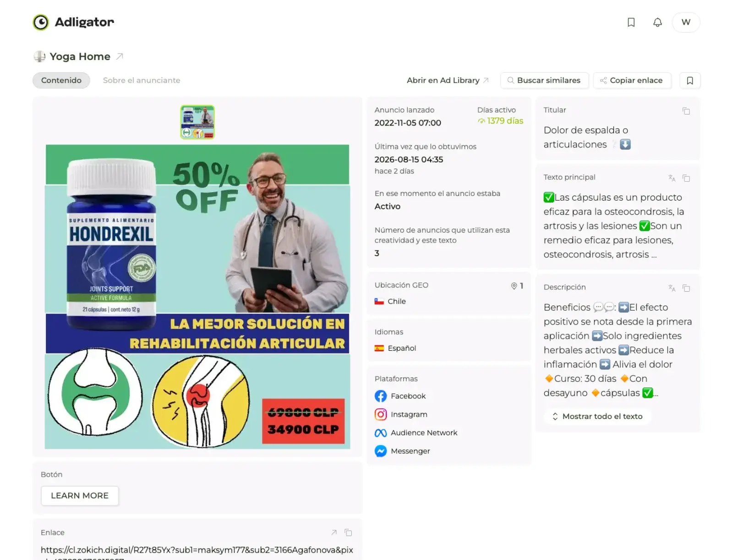
Task: Click the Yoga Home advertiser name
Action: [80, 56]
